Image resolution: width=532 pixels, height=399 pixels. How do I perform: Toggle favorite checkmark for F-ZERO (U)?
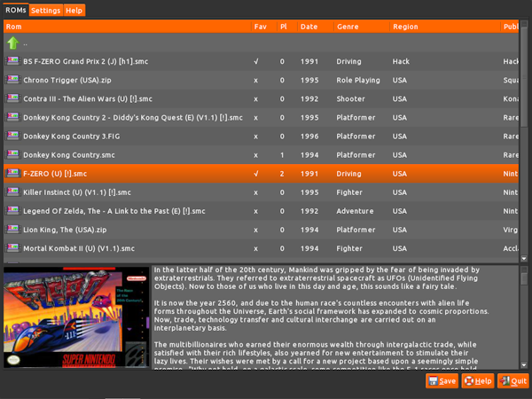click(256, 174)
